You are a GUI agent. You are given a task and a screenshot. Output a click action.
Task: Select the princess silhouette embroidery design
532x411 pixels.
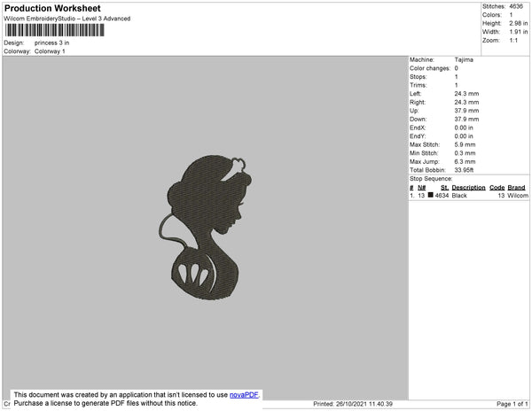click(205, 228)
